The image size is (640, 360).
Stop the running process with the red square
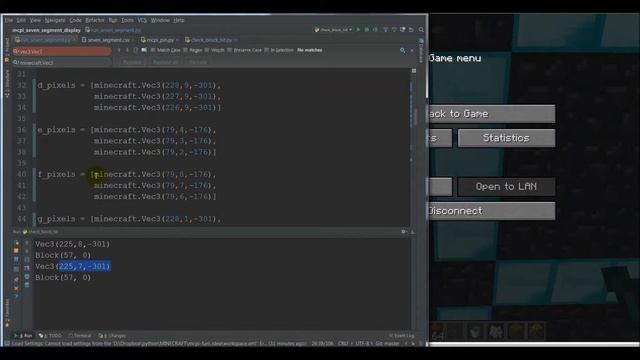coord(16,250)
